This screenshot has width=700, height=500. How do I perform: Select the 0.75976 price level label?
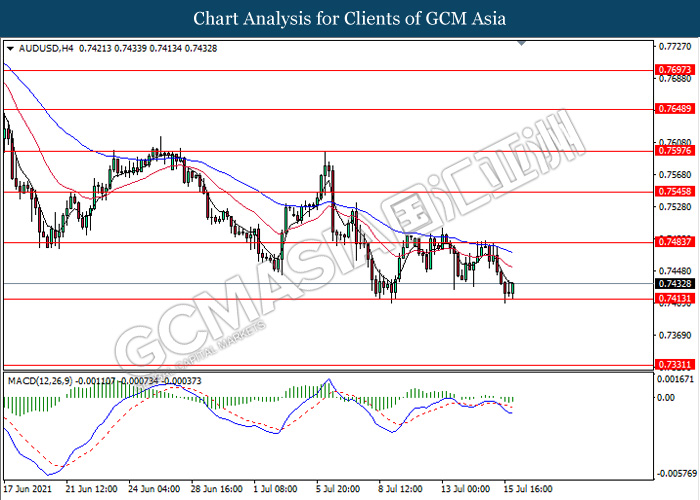[675, 150]
